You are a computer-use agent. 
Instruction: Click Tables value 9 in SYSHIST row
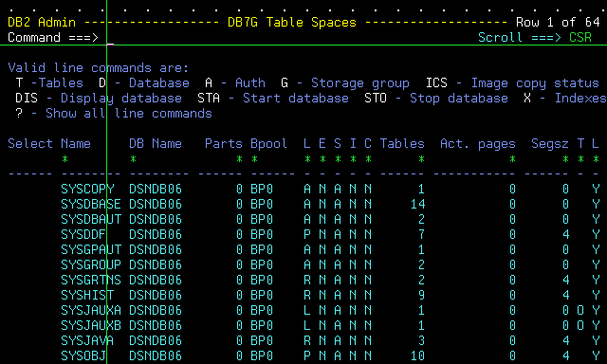click(x=421, y=295)
